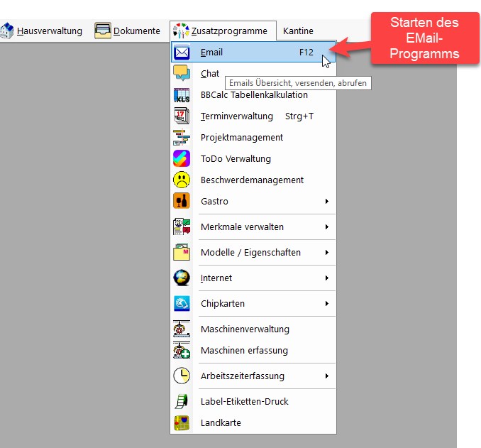This screenshot has width=481, height=448.
Task: Open ToDo Verwaltung
Action: pyautogui.click(x=253, y=158)
